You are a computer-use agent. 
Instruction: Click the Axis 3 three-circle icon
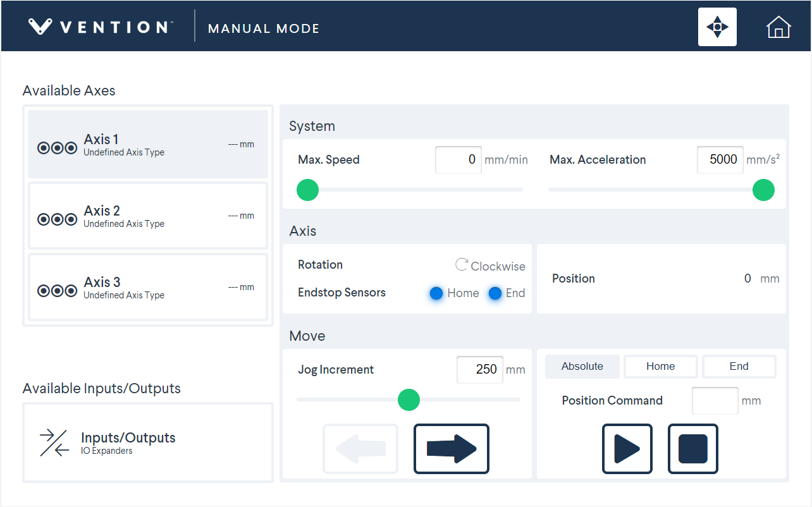click(x=58, y=291)
